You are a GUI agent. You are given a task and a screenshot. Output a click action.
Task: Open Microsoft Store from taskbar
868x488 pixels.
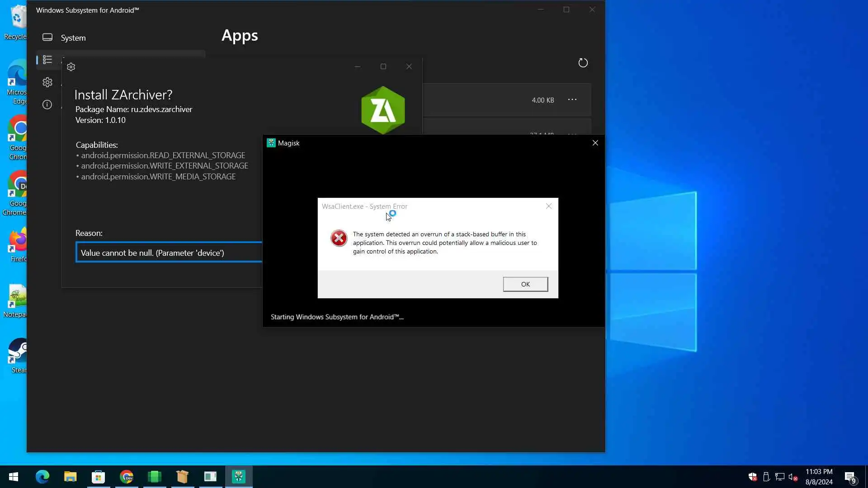98,477
